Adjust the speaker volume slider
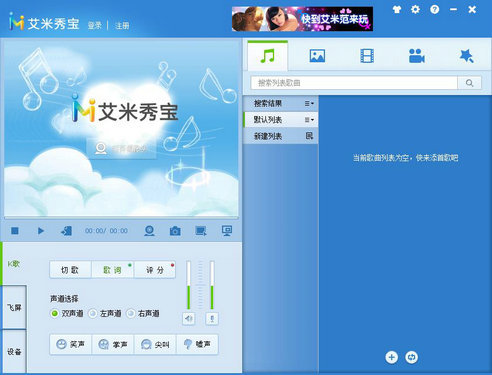Image resolution: width=492 pixels, height=375 pixels. [189, 285]
